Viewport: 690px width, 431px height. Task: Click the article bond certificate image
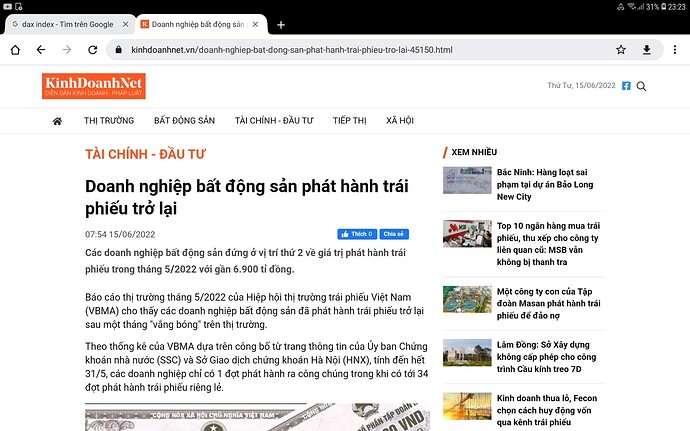click(257, 417)
